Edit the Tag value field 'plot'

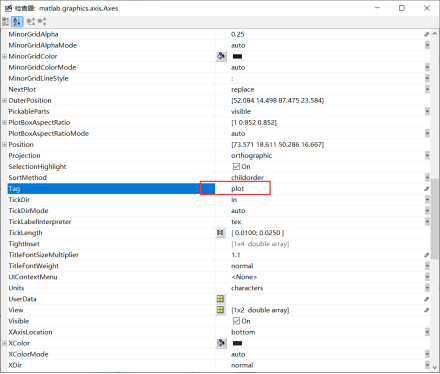pos(237,189)
